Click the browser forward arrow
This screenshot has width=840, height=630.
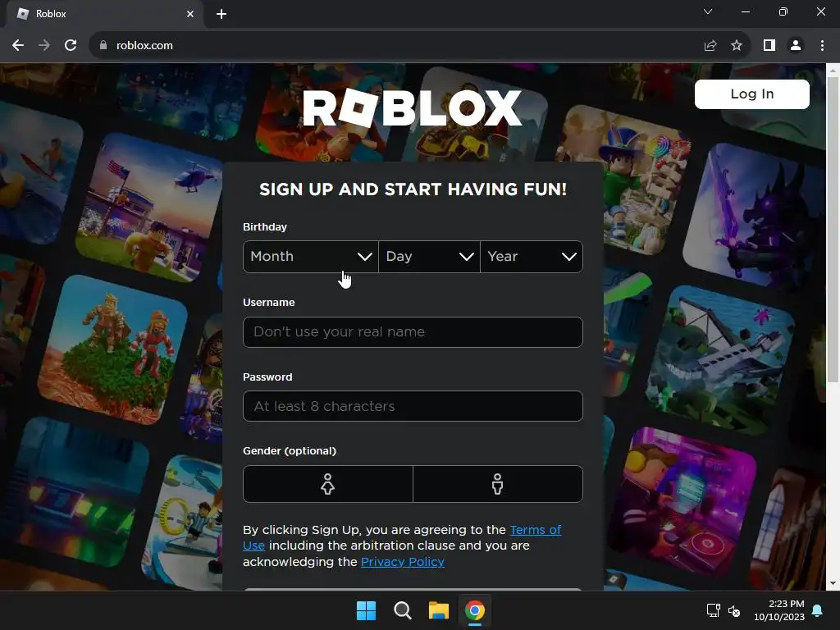(x=44, y=46)
